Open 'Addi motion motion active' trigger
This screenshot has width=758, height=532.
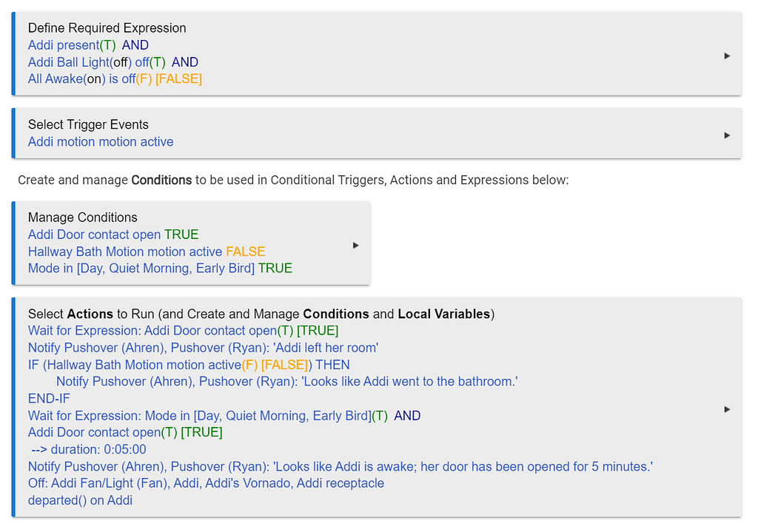pos(101,141)
